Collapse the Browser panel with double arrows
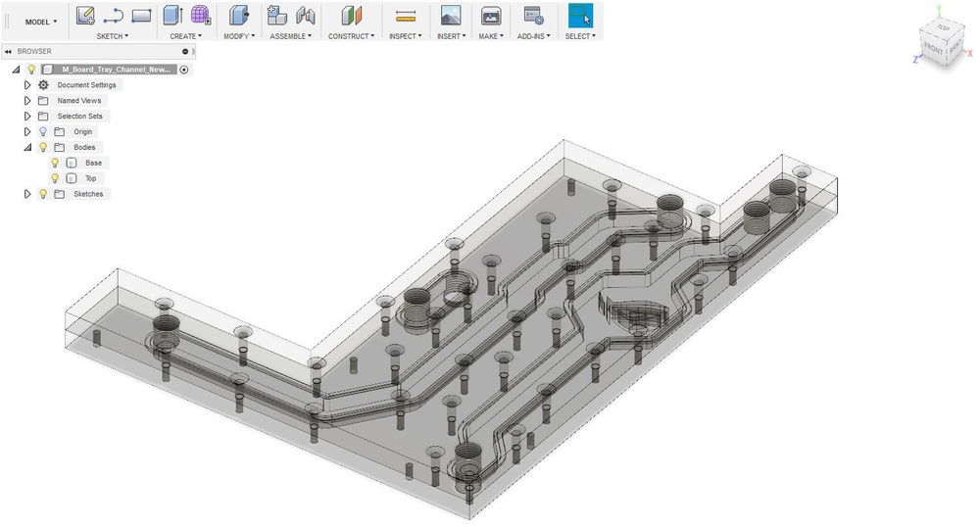The height and width of the screenshot is (527, 980). [x=7, y=51]
